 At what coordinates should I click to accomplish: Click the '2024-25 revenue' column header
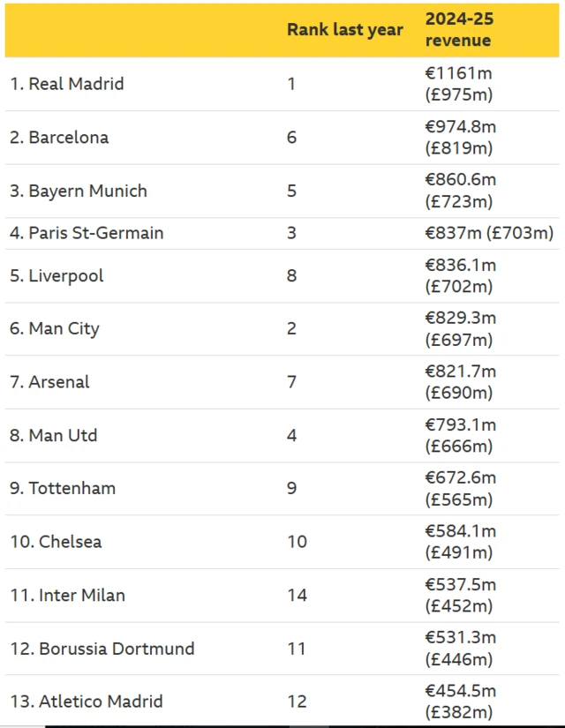pyautogui.click(x=458, y=29)
